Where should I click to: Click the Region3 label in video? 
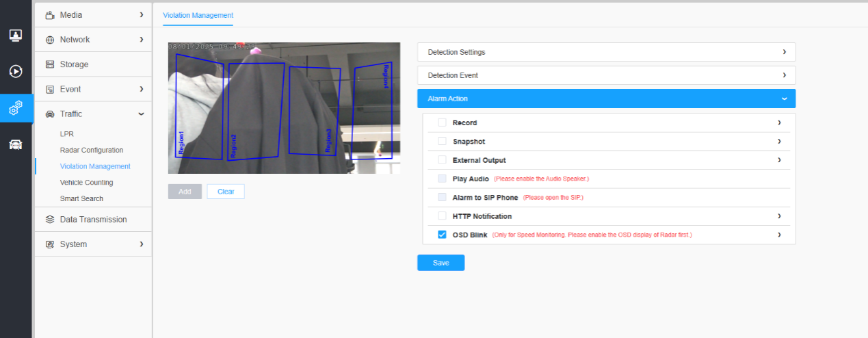tap(328, 140)
